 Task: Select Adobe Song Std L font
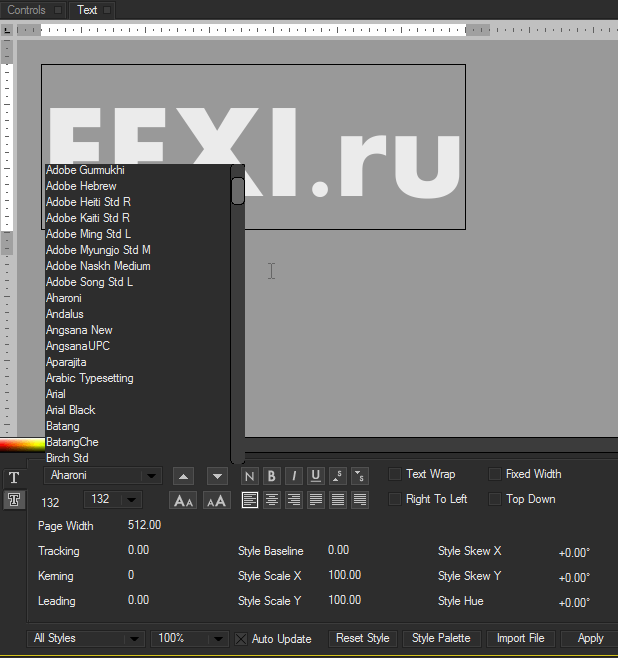pos(89,282)
